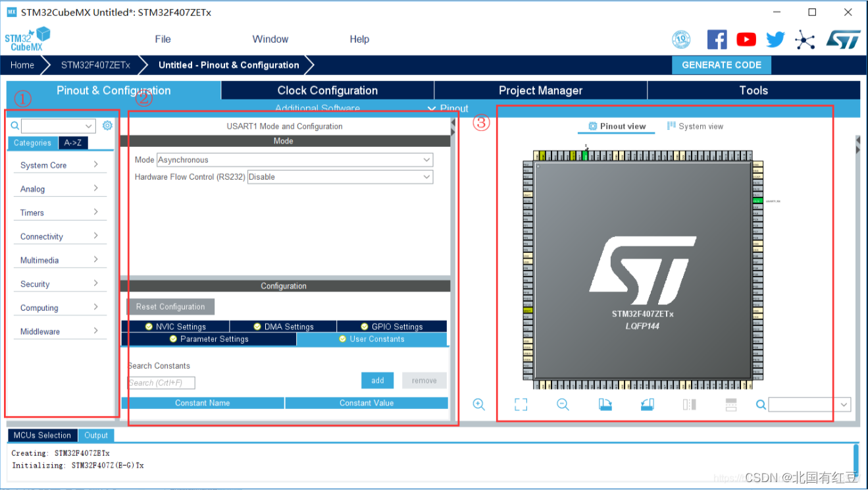Click the Reset Configuration button
Screen dimensions: 868x490
coord(170,306)
